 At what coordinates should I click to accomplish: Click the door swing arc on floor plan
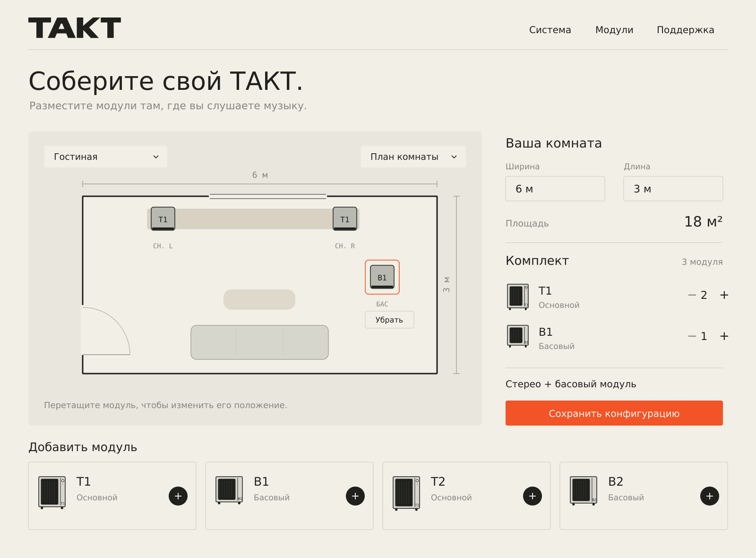click(106, 330)
